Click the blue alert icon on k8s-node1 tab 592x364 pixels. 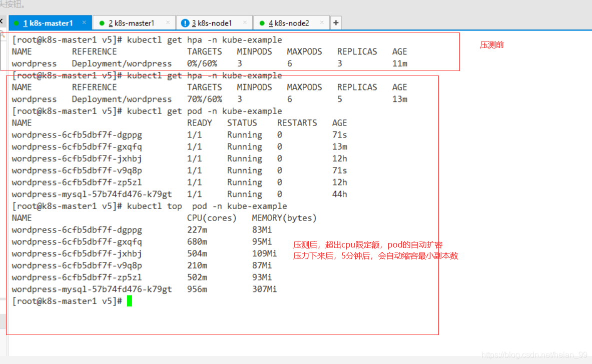coord(185,23)
